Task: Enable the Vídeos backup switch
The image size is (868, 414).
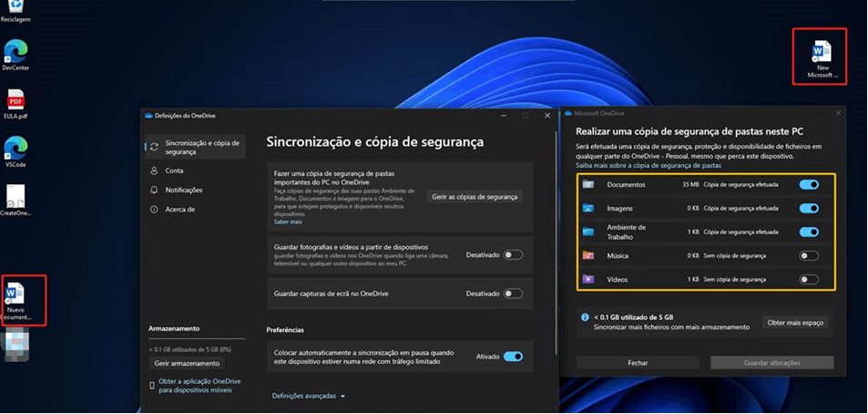Action: [x=809, y=279]
